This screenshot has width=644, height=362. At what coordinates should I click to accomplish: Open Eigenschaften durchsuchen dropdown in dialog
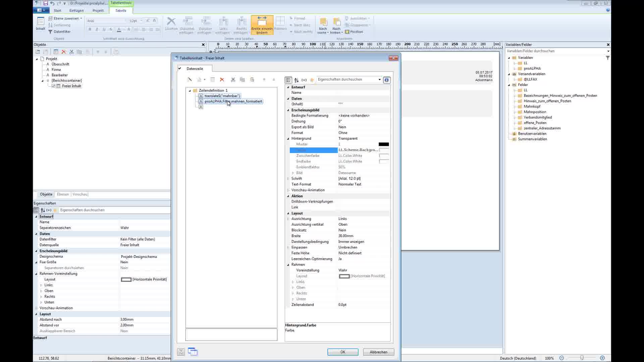click(379, 80)
